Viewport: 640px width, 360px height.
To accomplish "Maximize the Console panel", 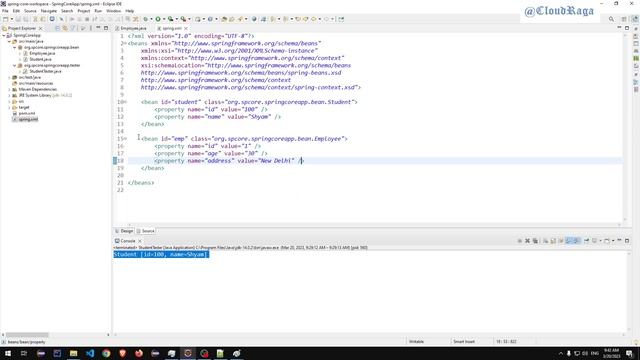I will coord(627,240).
